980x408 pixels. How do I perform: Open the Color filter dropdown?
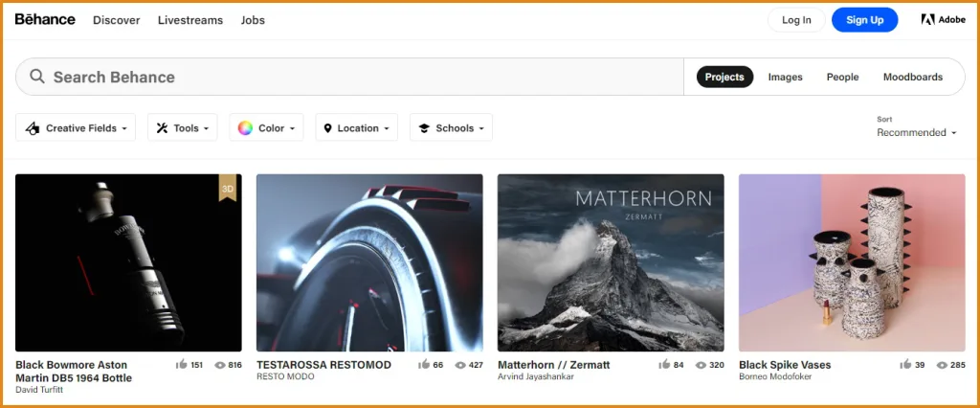coord(266,127)
